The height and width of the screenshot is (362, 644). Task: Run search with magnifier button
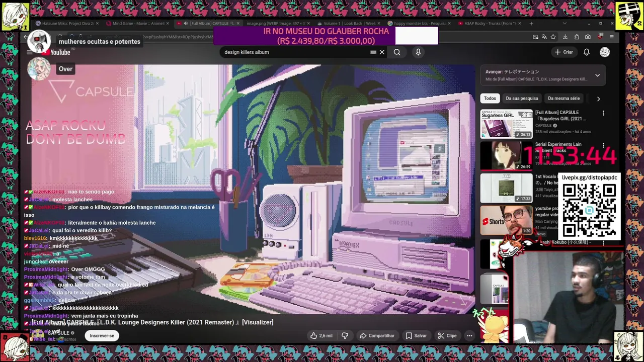[397, 52]
